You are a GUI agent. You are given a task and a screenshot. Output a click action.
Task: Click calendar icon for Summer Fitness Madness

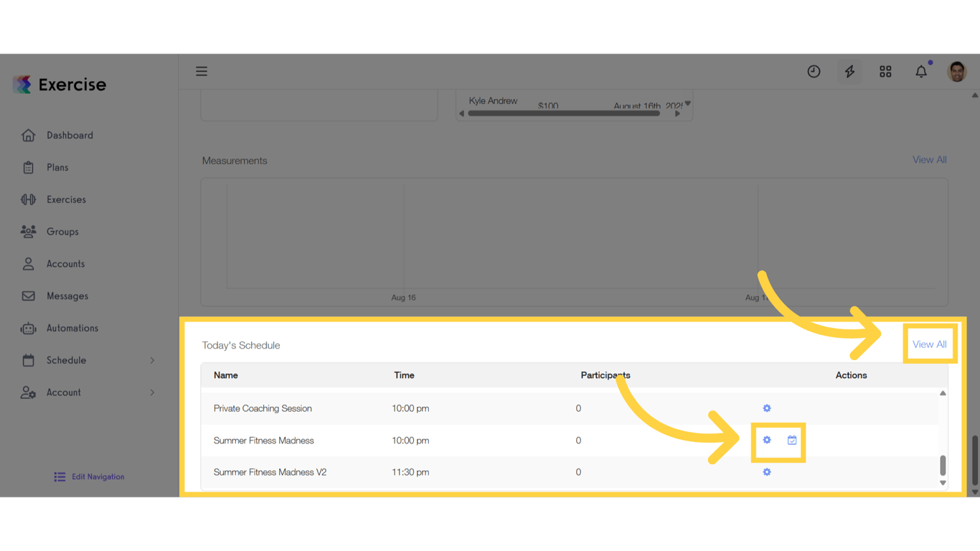pos(792,440)
